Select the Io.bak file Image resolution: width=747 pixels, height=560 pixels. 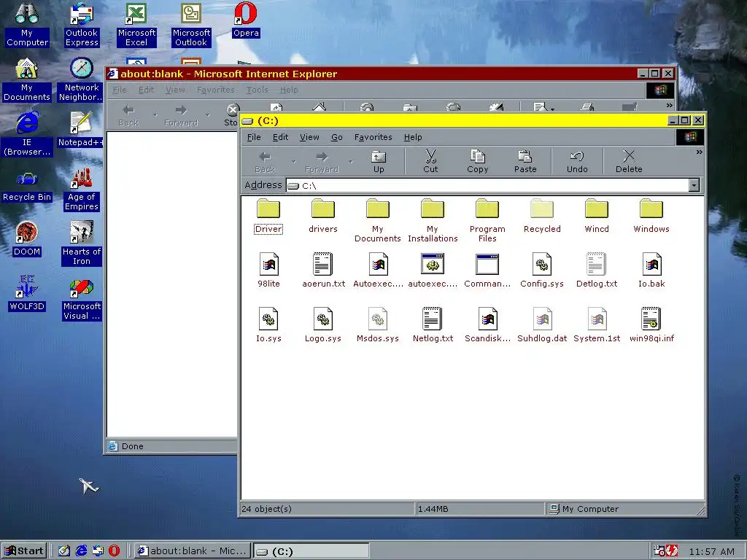tap(651, 271)
